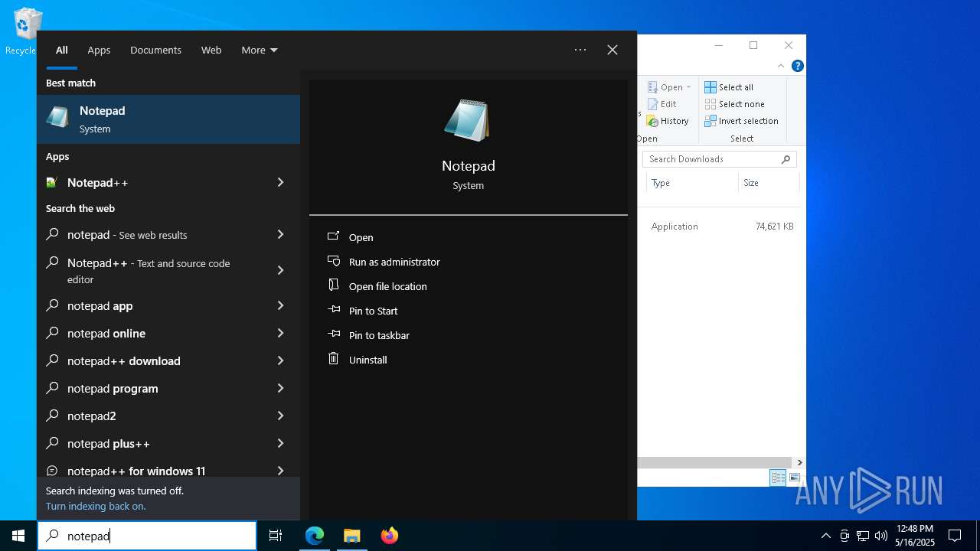Viewport: 980px width, 551px height.
Task: Switch to the All search tab
Action: (62, 50)
